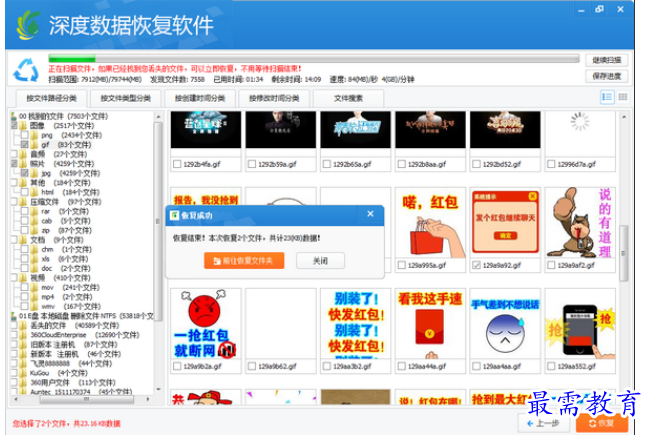Select the 1292b65a.gif thumbnail
The image size is (649, 435).
(355, 130)
